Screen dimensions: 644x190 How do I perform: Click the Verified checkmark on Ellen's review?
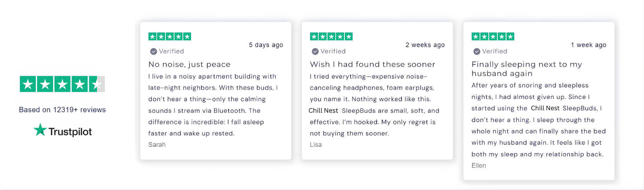tap(477, 51)
